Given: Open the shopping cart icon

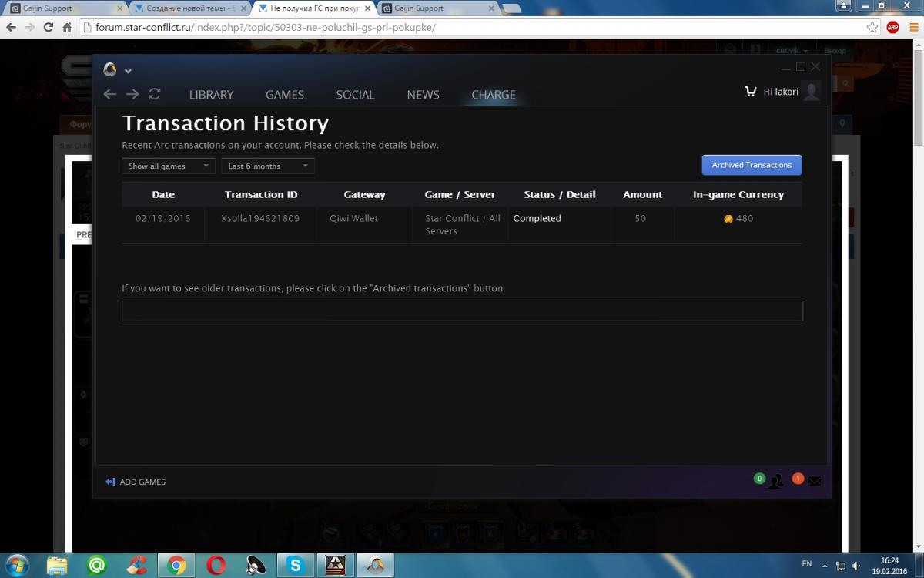Looking at the screenshot, I should [x=751, y=91].
